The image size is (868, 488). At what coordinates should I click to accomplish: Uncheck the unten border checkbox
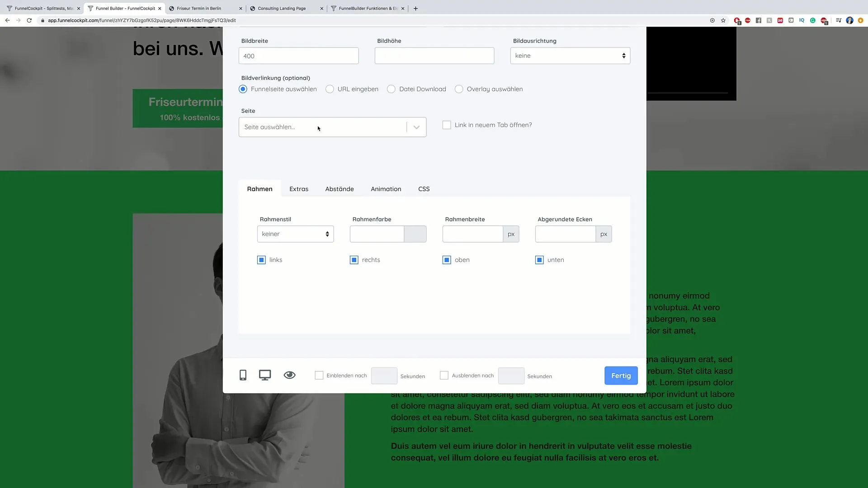539,260
